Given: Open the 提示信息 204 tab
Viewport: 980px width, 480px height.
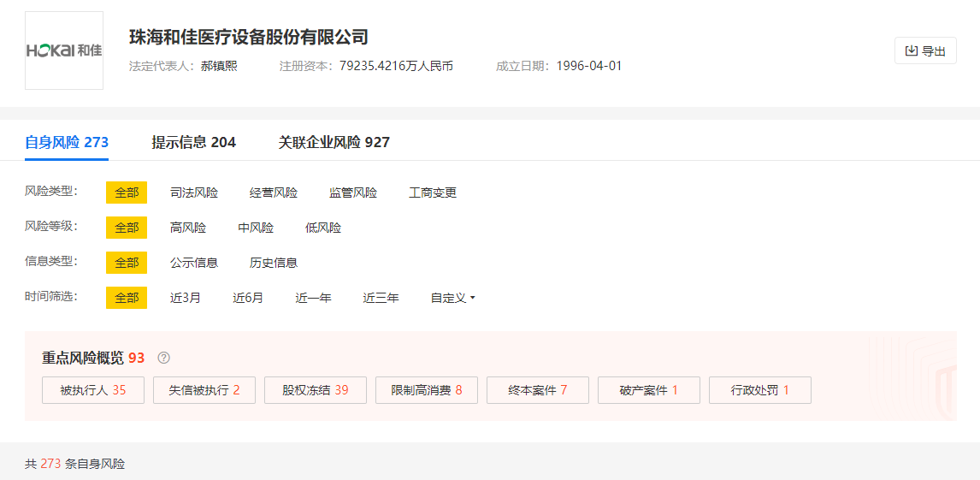Looking at the screenshot, I should point(194,143).
